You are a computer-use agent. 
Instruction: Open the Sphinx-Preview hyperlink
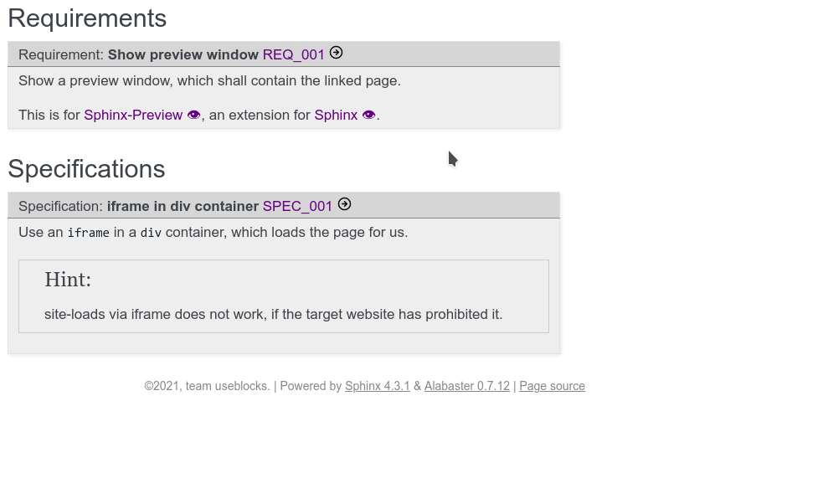coord(133,115)
